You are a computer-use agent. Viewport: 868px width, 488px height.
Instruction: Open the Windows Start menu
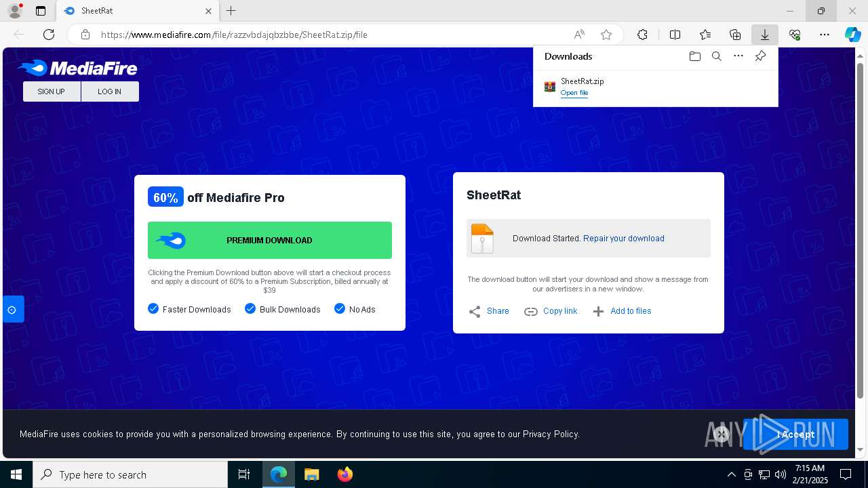point(16,474)
